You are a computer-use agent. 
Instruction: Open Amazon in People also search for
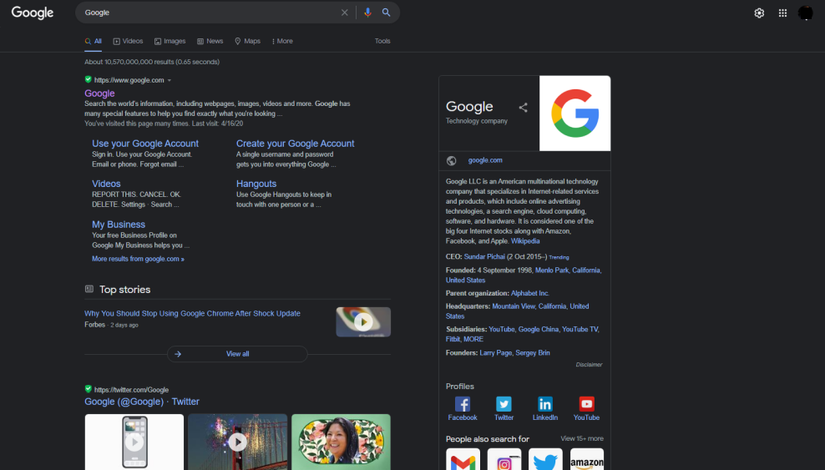(x=587, y=459)
